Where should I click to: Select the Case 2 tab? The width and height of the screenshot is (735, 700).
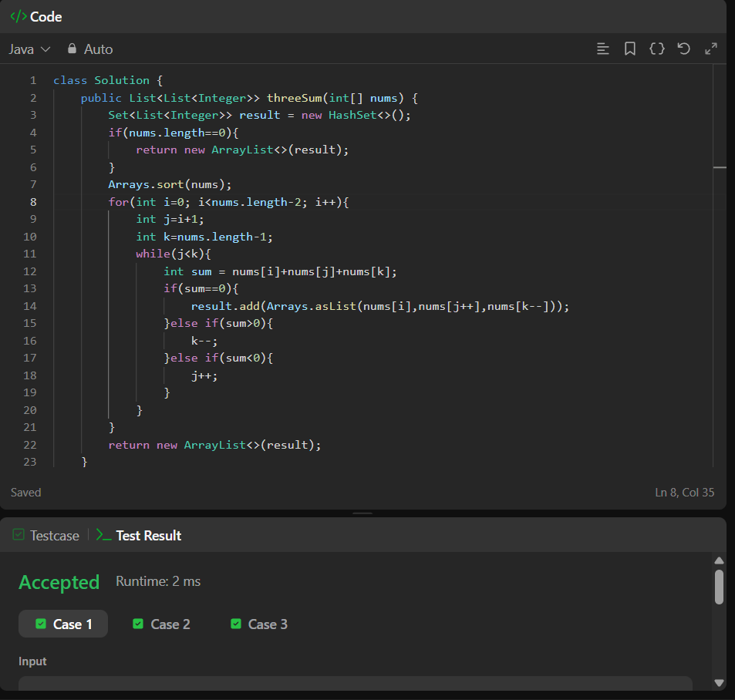161,624
